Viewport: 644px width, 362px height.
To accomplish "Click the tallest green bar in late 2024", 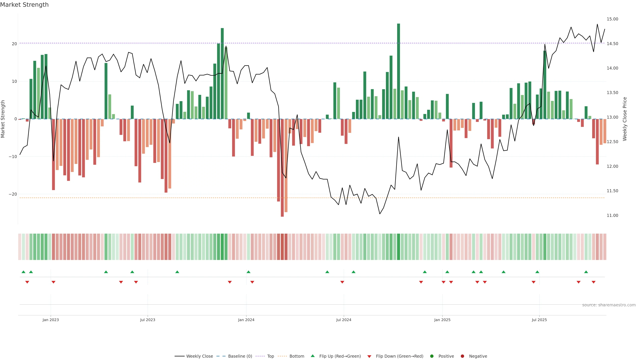I will click(398, 71).
